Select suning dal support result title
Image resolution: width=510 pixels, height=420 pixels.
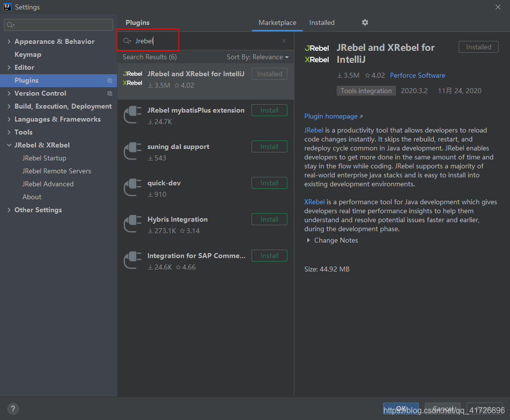point(178,146)
